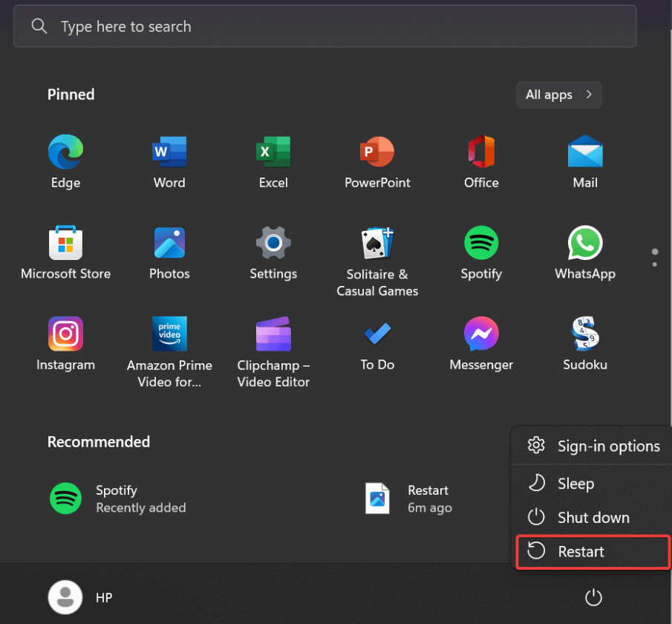Open the recommended Restart image file

click(408, 498)
